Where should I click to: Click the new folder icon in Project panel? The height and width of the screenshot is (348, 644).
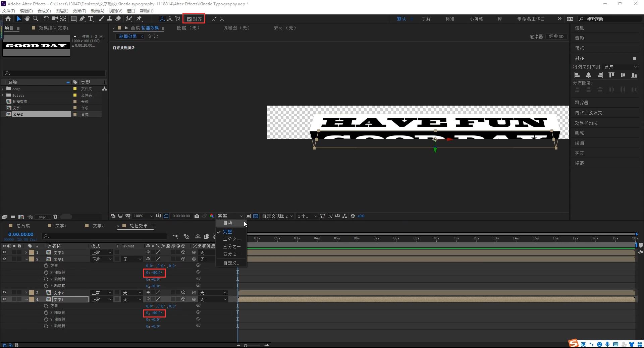pos(13,217)
